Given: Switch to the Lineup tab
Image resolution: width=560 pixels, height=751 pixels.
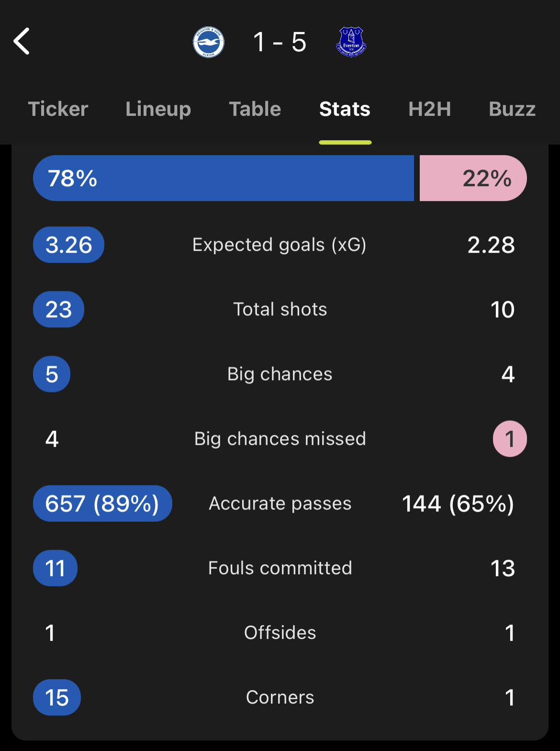Looking at the screenshot, I should 158,109.
